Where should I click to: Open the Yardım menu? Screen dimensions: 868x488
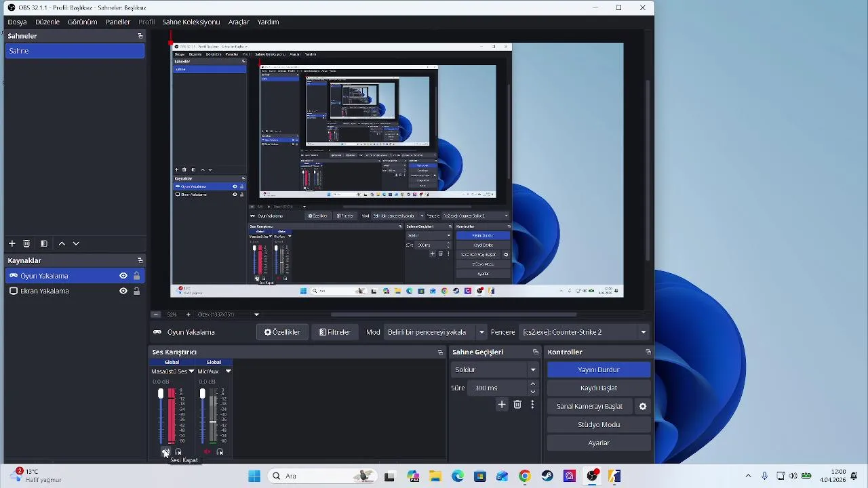(x=268, y=22)
